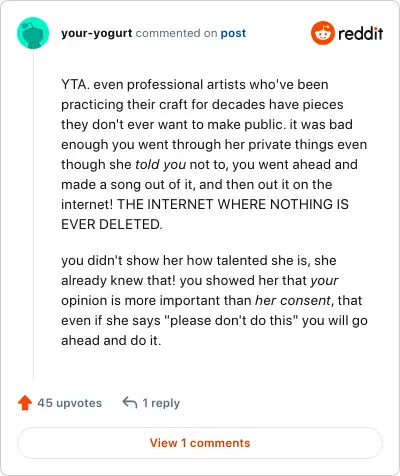Click the italic 'her consent' text

click(x=293, y=300)
